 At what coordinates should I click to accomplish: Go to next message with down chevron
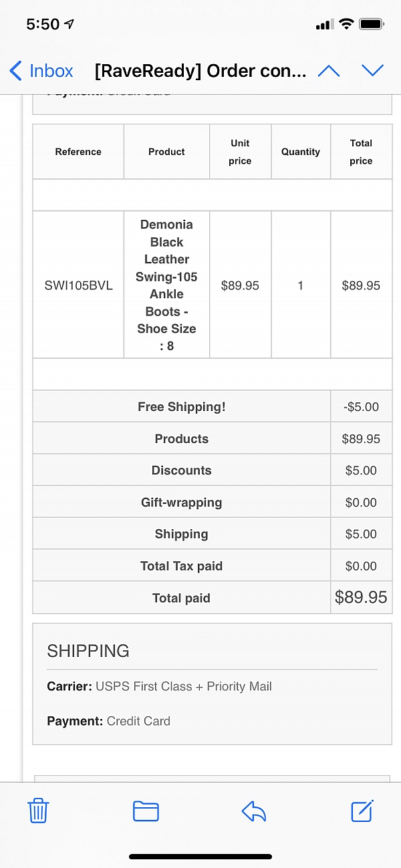[372, 71]
